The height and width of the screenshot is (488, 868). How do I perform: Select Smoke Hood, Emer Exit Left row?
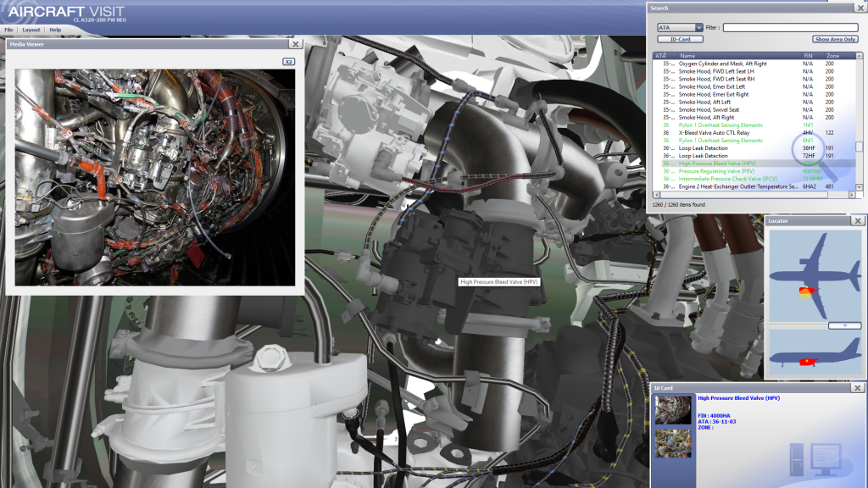coord(754,87)
